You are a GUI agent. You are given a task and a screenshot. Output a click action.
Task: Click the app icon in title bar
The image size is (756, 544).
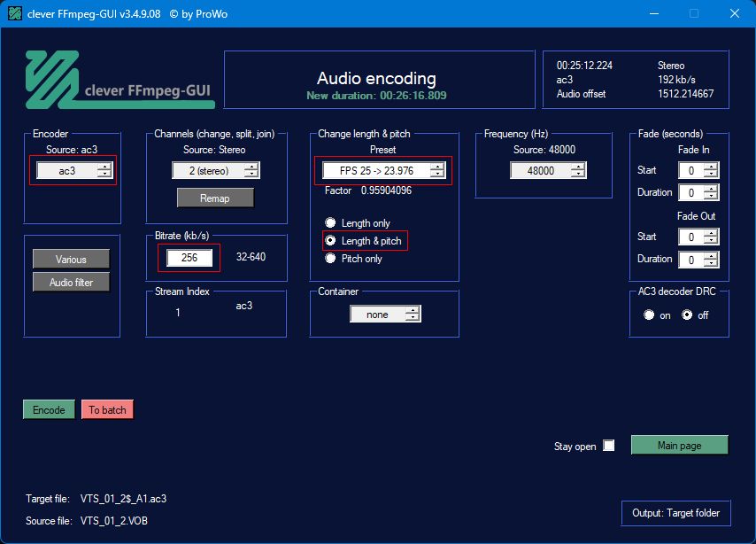(15, 13)
